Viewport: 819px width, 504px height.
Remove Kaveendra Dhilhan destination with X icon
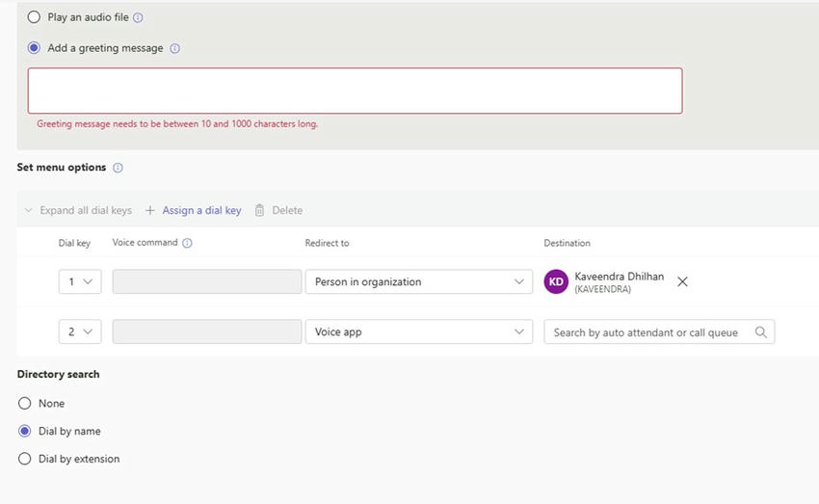click(682, 281)
